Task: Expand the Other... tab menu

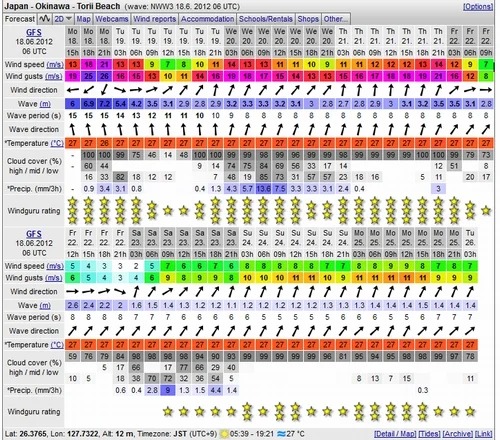Action: [x=336, y=19]
